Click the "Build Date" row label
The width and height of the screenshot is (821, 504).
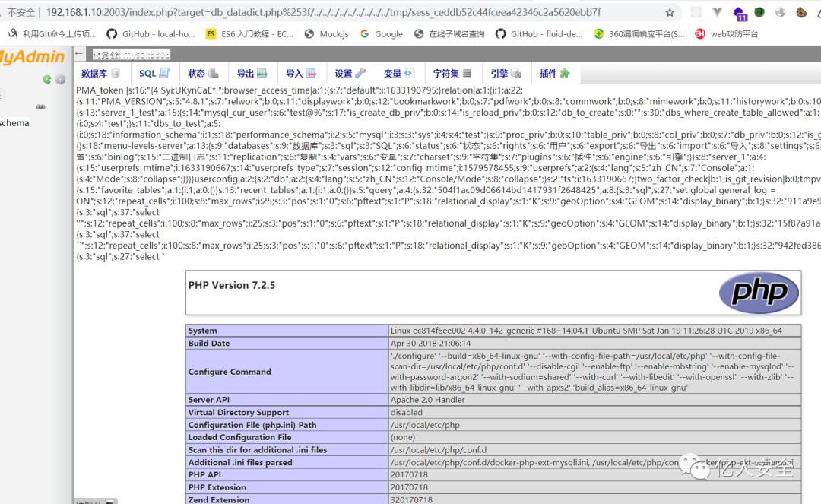pos(209,344)
